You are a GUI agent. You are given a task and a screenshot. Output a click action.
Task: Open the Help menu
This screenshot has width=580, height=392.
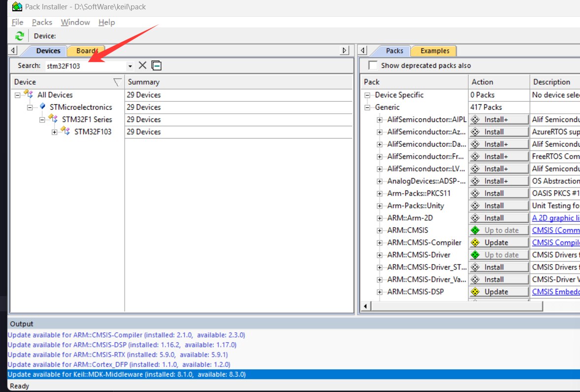tap(106, 22)
